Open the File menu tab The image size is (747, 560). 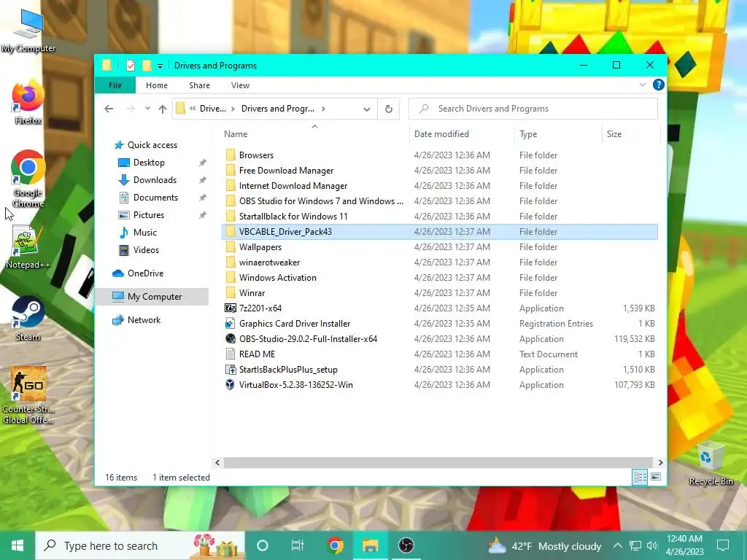(115, 85)
